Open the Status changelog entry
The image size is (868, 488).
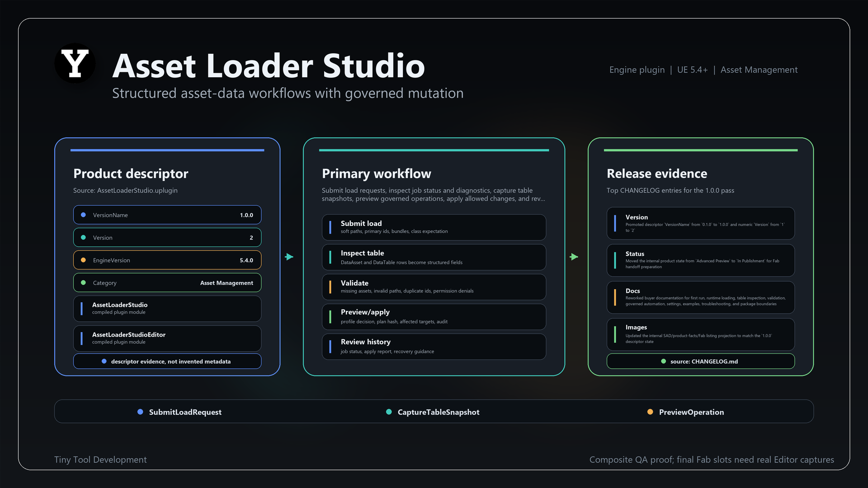[701, 260]
